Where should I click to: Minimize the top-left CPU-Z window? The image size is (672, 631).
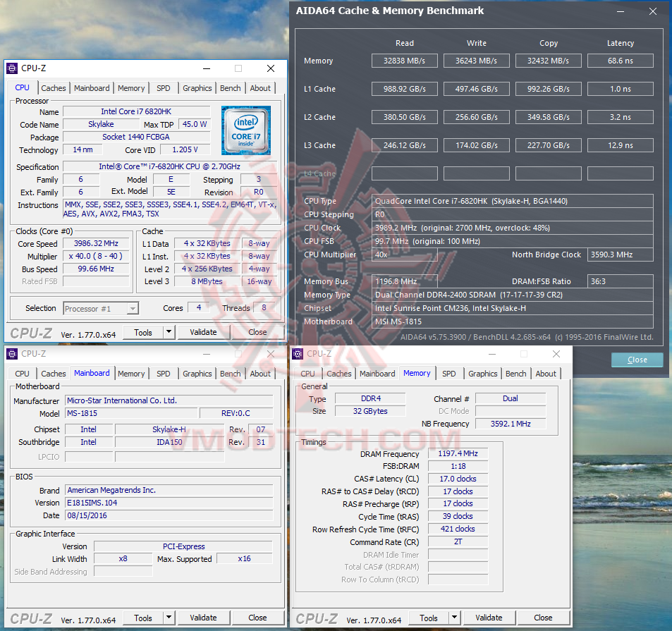(x=207, y=68)
